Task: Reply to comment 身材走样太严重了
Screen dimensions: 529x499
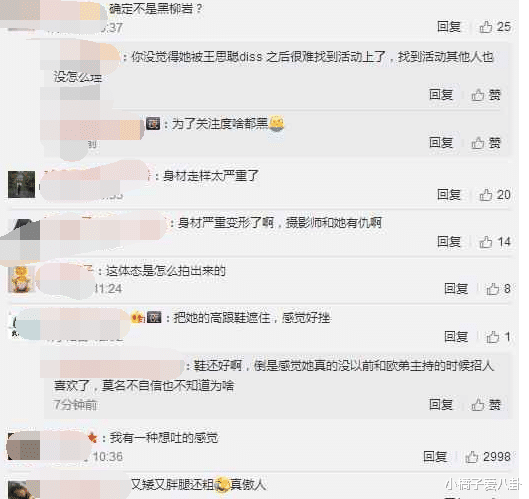Action: [x=449, y=195]
